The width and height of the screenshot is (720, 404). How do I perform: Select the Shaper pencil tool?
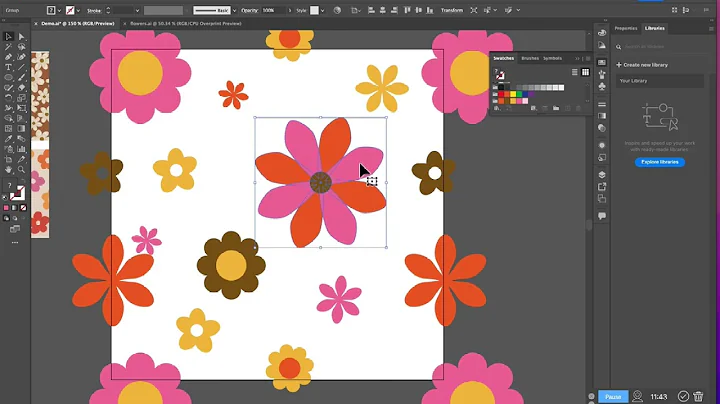(x=8, y=88)
